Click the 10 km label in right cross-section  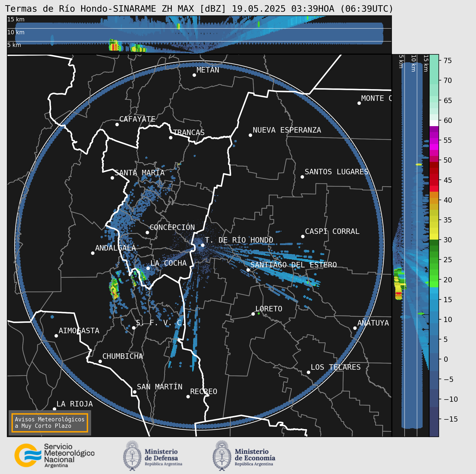point(413,63)
